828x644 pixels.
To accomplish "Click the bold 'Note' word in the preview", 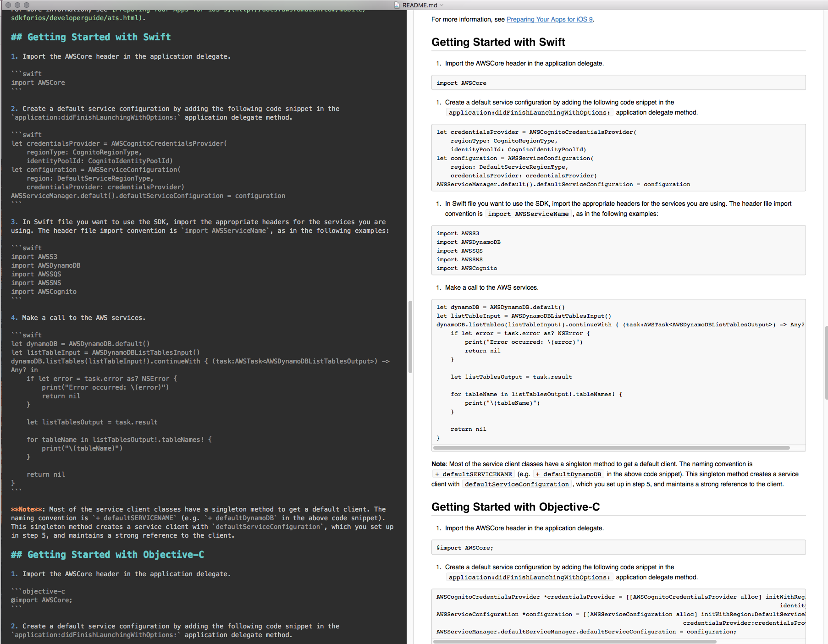I will coord(438,464).
